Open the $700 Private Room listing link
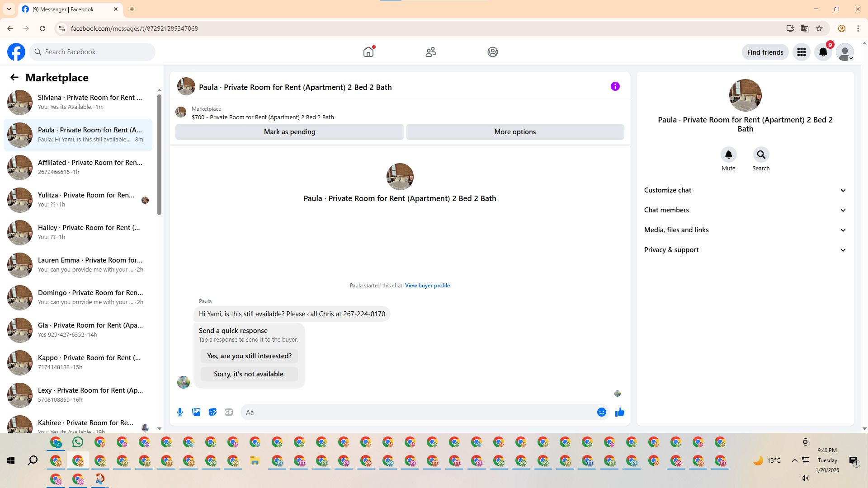The height and width of the screenshot is (488, 868). (x=263, y=117)
